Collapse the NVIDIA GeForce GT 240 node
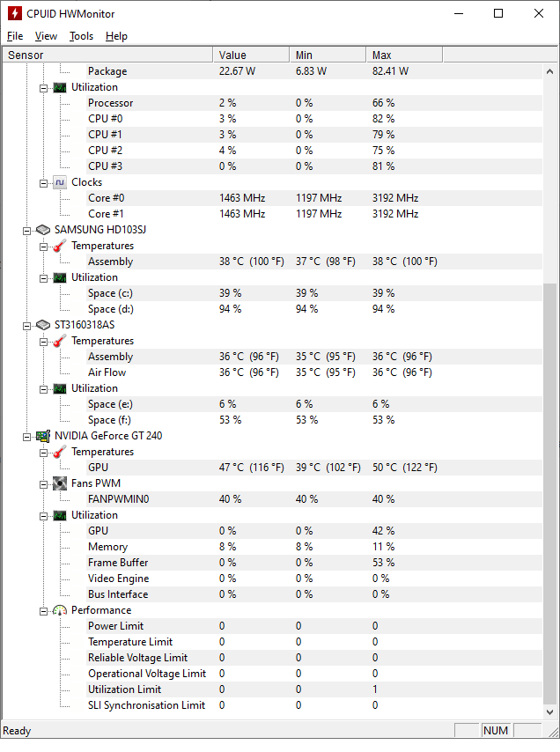Screen dimensions: 560x752 pos(28,436)
